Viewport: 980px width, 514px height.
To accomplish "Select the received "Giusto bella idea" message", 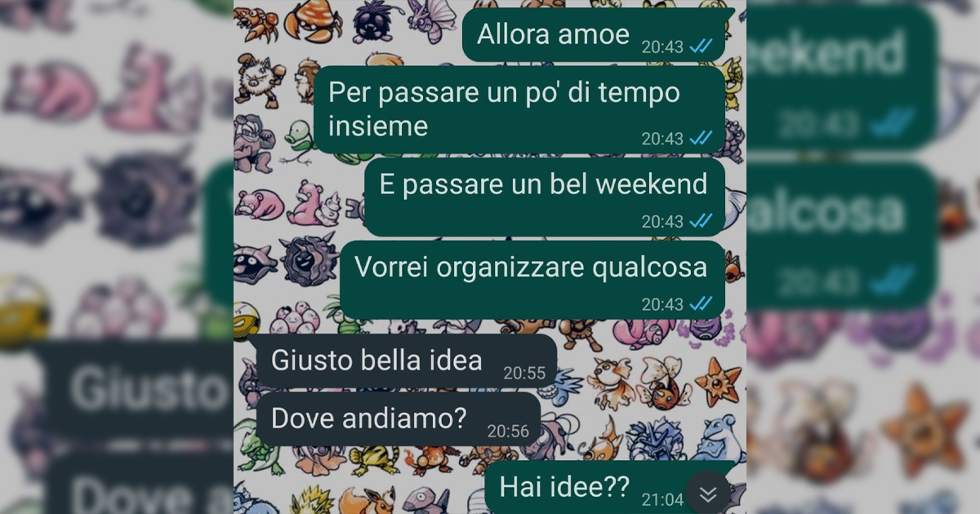I will click(407, 361).
